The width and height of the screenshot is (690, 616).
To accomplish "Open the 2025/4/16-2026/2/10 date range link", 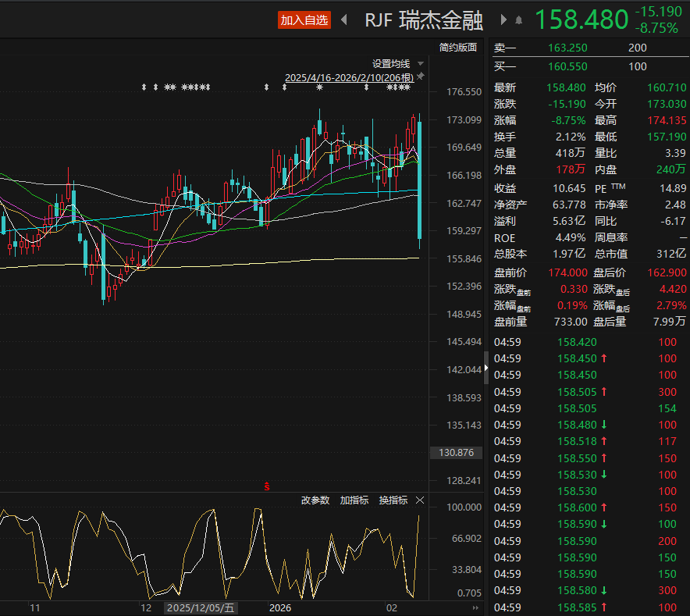I will (x=349, y=77).
